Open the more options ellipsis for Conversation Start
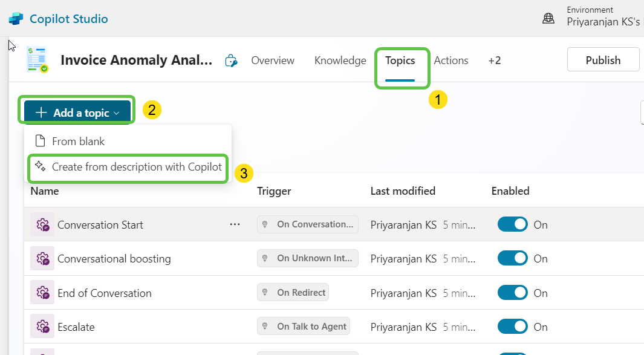 pos(235,224)
